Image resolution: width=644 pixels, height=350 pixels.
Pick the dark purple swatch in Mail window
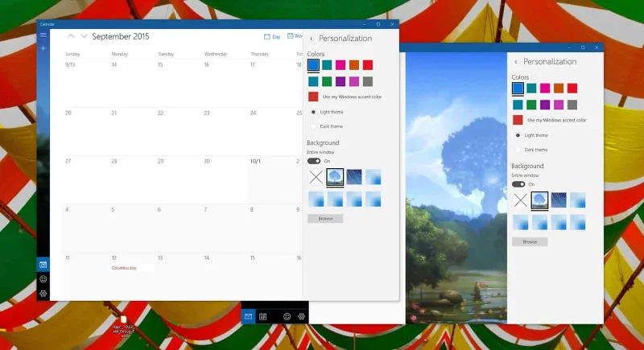(x=545, y=105)
